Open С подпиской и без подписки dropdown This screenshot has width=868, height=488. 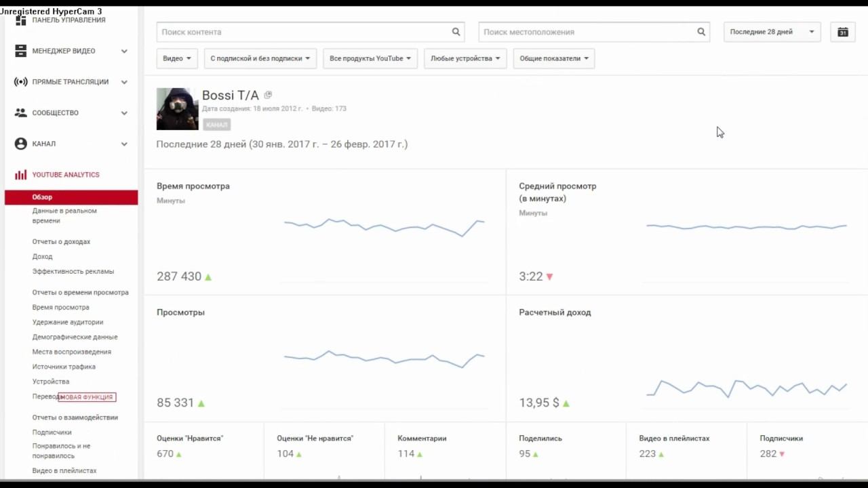[260, 58]
